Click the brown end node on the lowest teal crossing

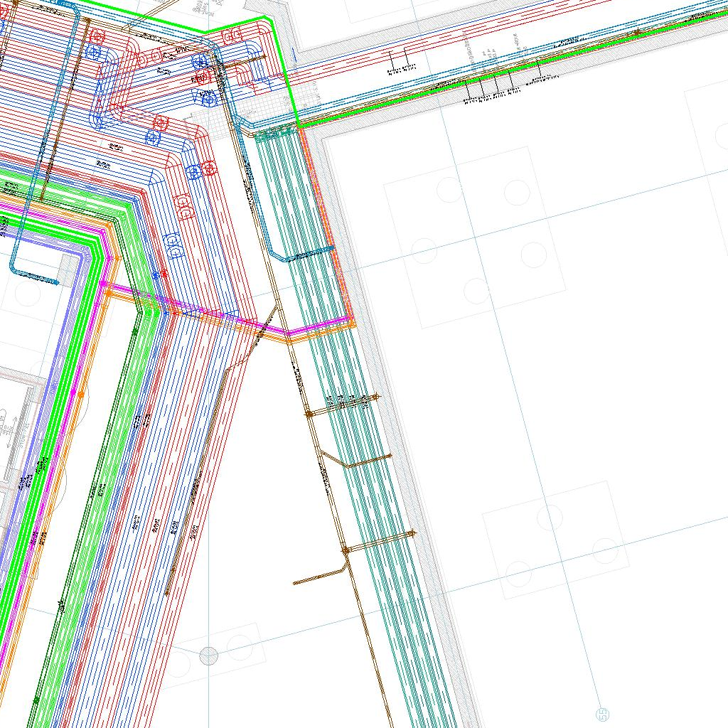tap(412, 532)
